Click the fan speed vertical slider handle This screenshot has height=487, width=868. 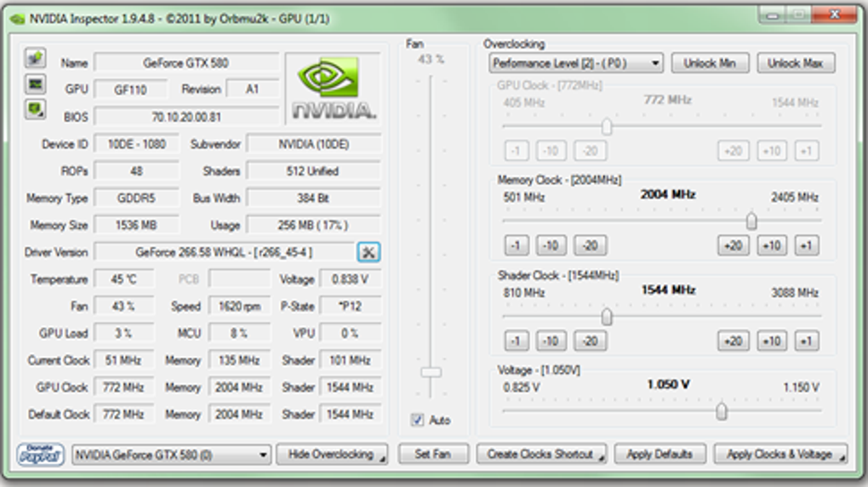431,372
